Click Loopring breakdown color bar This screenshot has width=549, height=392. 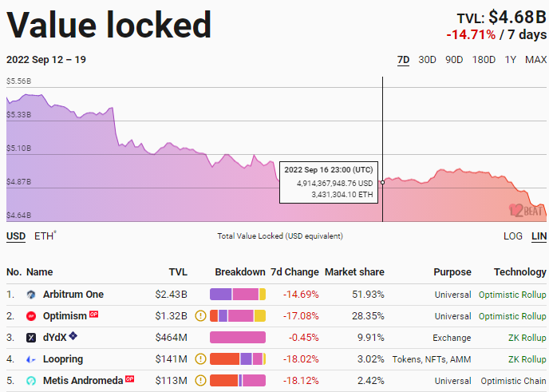(x=238, y=359)
